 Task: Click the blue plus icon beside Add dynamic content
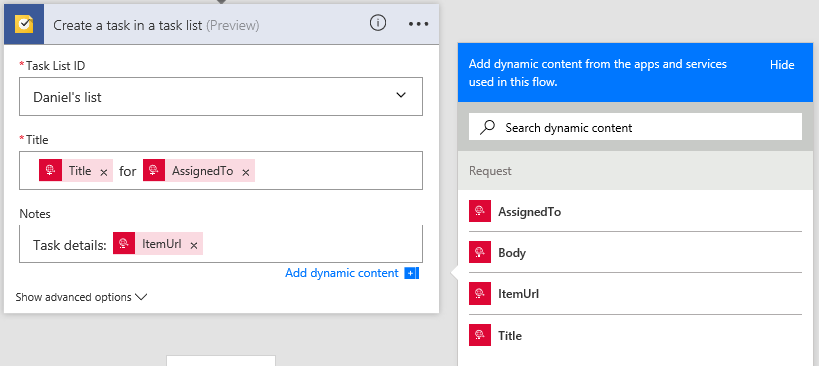pos(412,273)
